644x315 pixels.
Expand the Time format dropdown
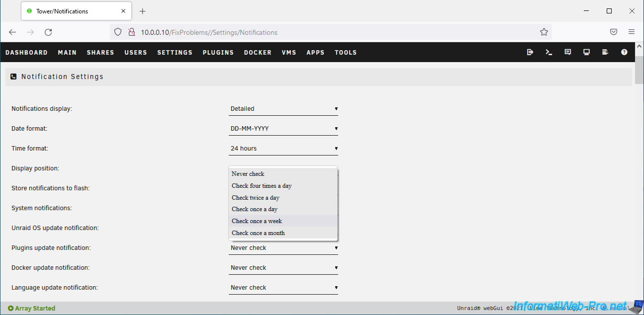tap(283, 149)
